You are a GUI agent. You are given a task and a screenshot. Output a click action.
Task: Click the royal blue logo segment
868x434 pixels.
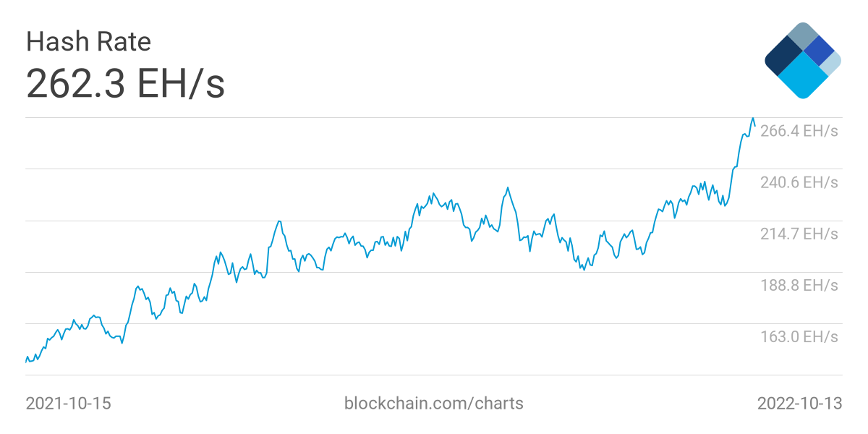point(820,50)
